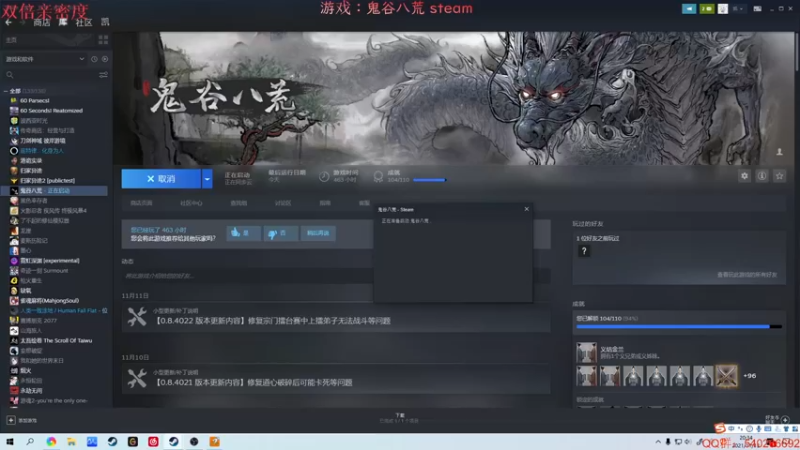Click the taskbar search magnifier
This screenshot has width=800, height=450.
(x=30, y=442)
